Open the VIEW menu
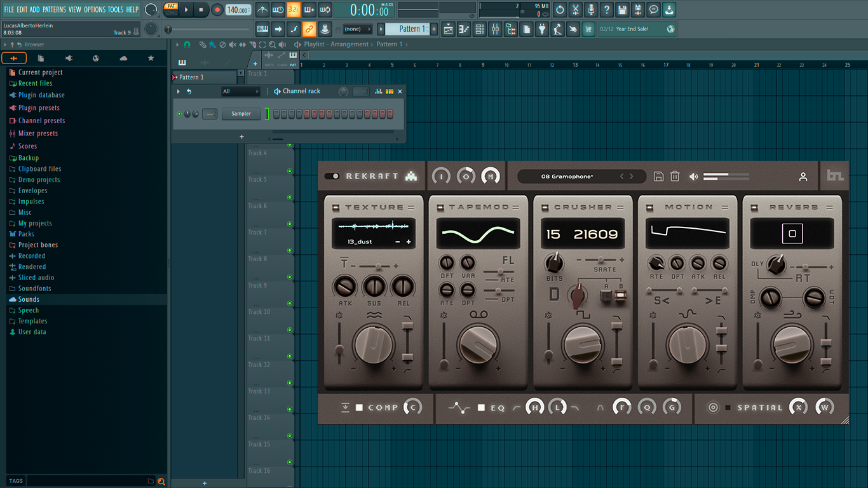Viewport: 868px width, 488px height. click(x=75, y=10)
